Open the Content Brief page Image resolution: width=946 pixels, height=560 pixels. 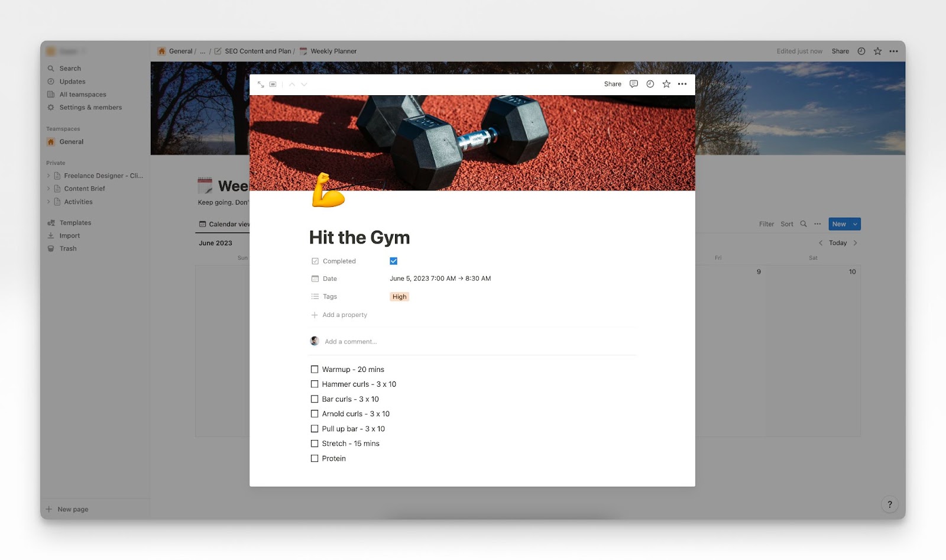tap(85, 189)
